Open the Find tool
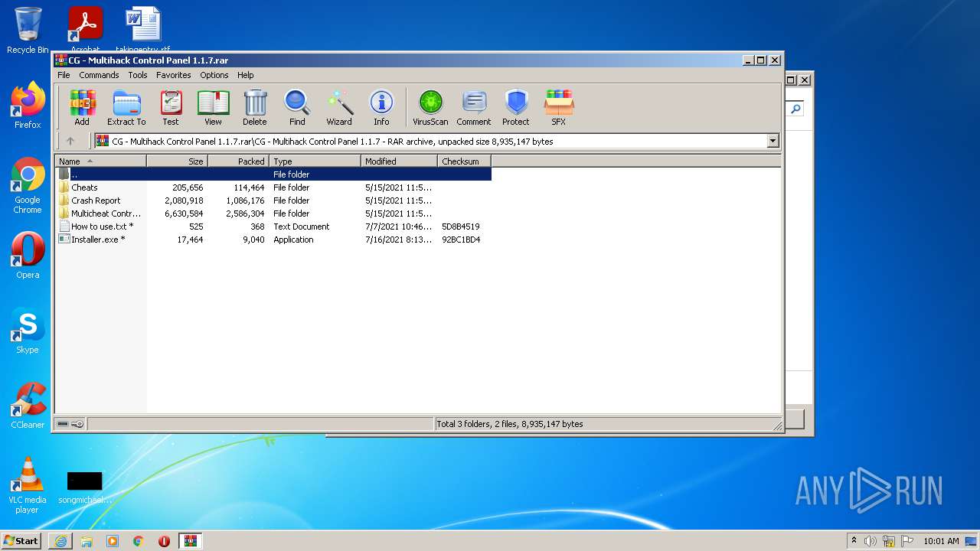980x551 pixels. (297, 108)
